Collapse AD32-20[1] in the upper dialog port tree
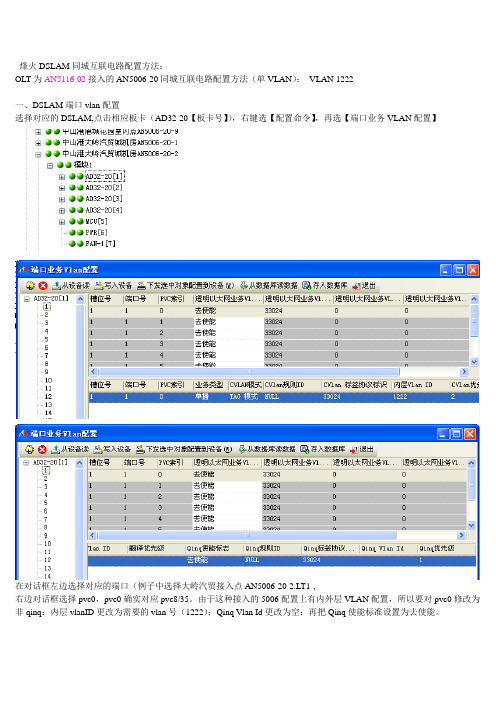This screenshot has height=702, width=496. click(26, 299)
